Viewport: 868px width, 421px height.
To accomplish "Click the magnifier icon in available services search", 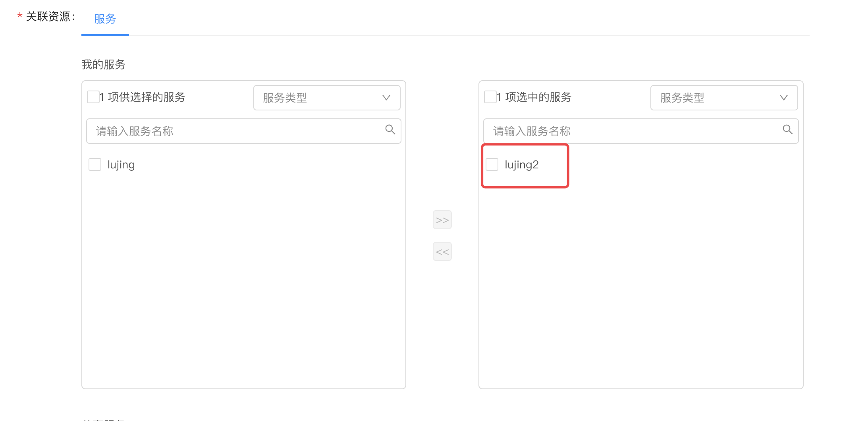I will pos(390,129).
